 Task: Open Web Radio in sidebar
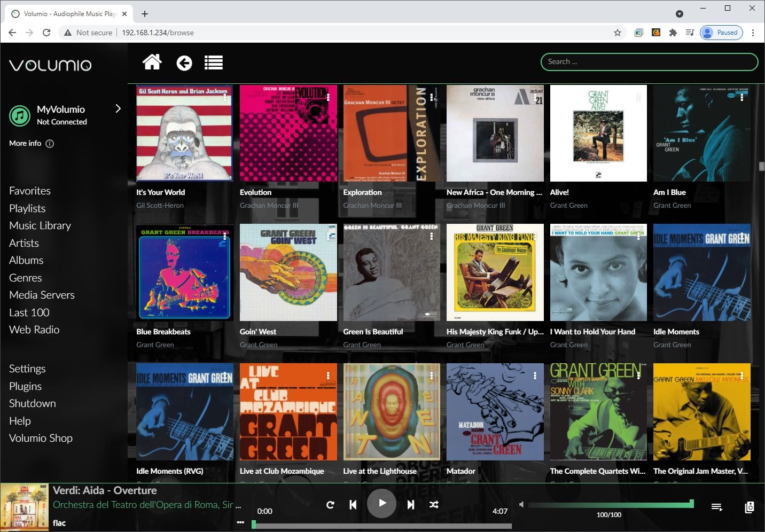point(34,330)
